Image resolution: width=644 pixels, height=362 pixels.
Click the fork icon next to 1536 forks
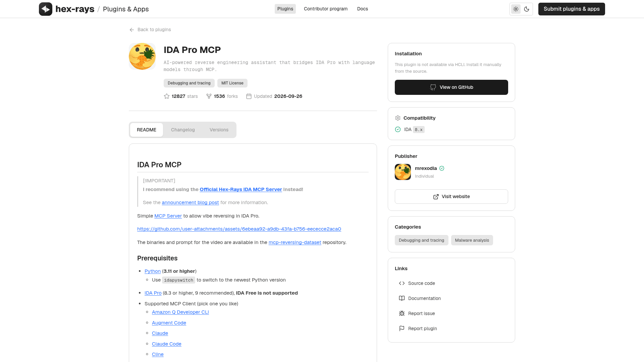[x=209, y=96]
